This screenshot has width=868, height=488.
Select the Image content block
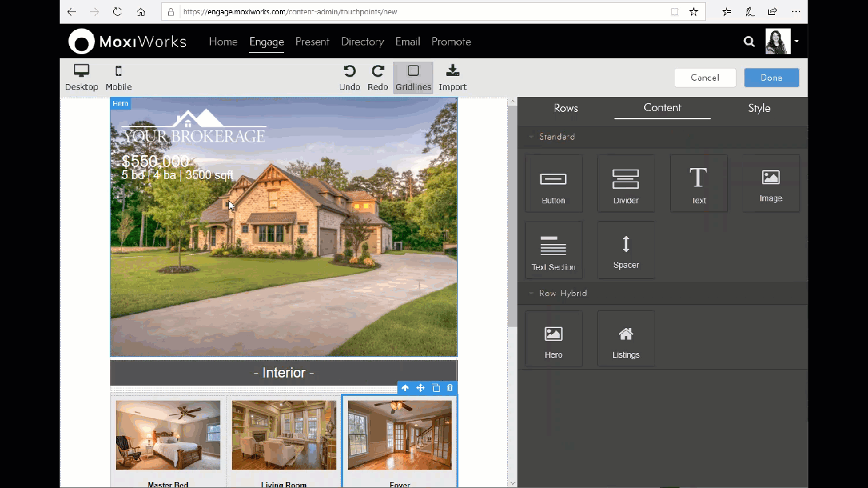[770, 183]
